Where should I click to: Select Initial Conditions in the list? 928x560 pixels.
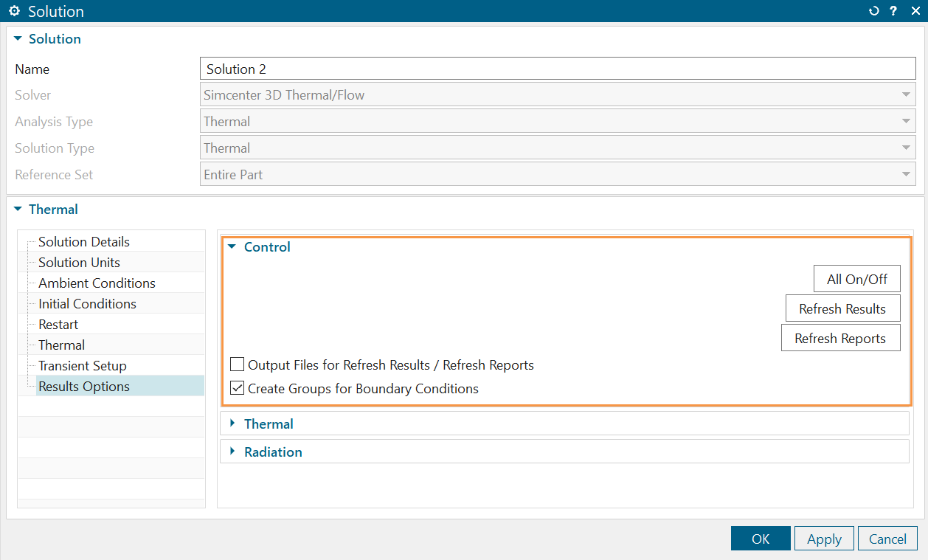coord(87,304)
